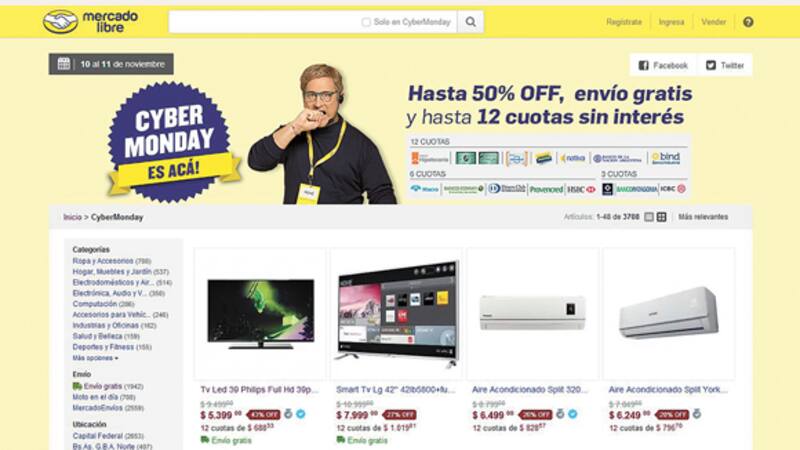The image size is (800, 450).
Task: Share via the Twitter button
Action: [724, 65]
